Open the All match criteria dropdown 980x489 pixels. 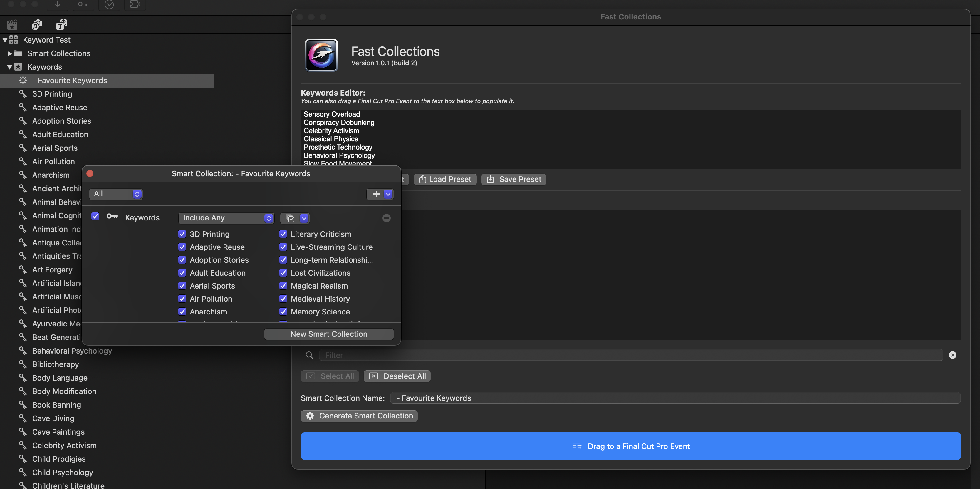[116, 194]
